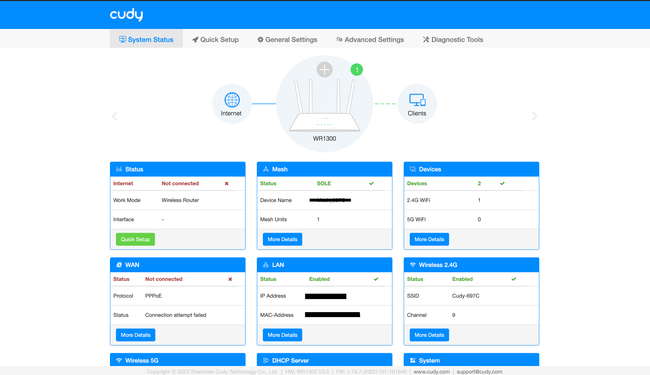Visit the www.cudy.com footer link
This screenshot has width=650, height=375.
click(x=432, y=372)
